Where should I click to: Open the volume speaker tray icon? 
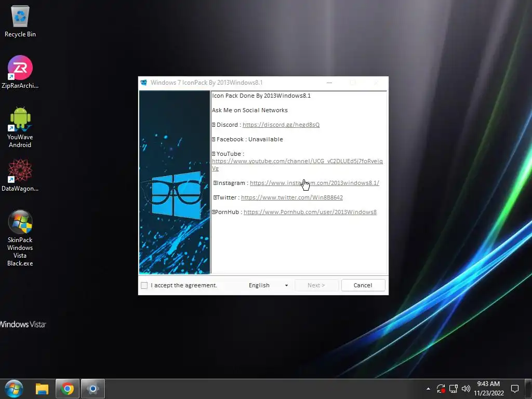[x=466, y=389]
